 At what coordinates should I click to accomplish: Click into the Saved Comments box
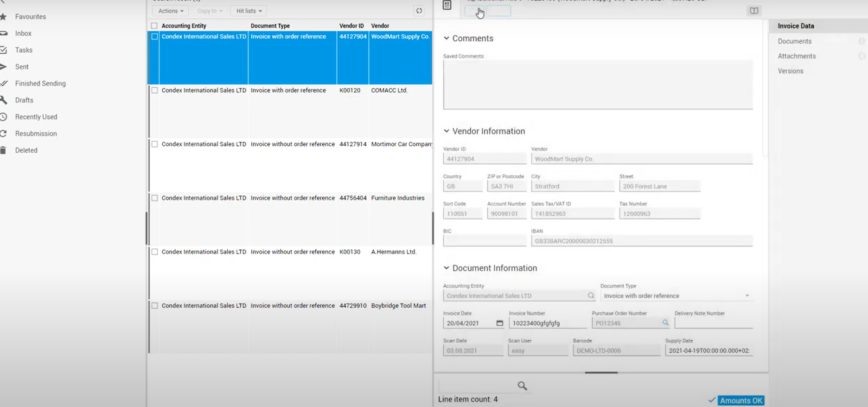[598, 85]
